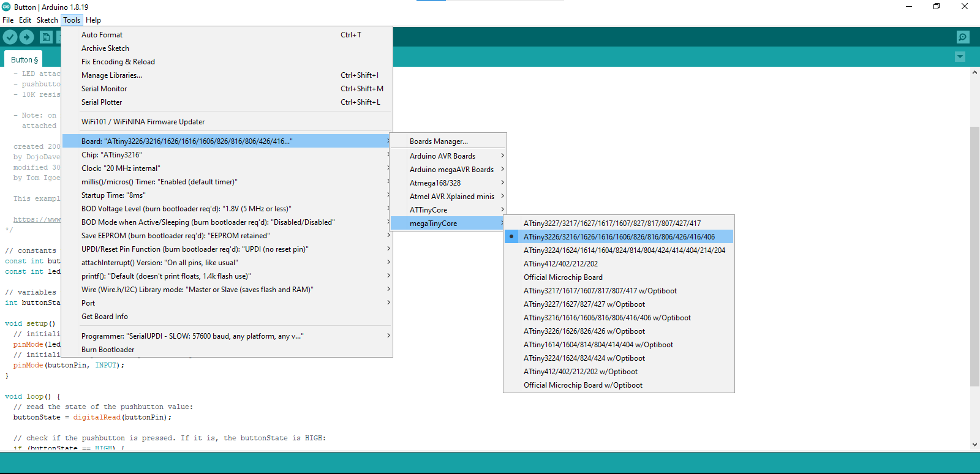980x474 pixels.
Task: Select ATtiny3224/1624/1614/1604 board
Action: (619, 250)
